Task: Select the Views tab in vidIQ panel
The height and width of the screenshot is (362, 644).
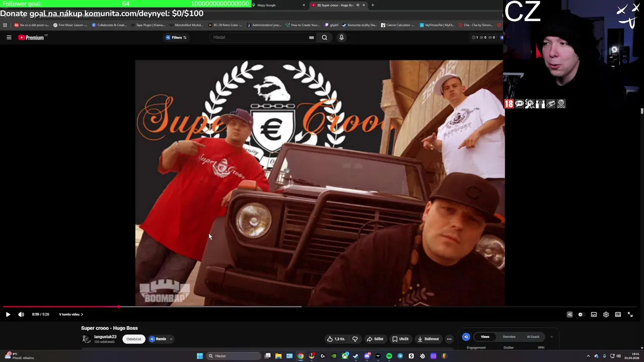Action: point(485,337)
